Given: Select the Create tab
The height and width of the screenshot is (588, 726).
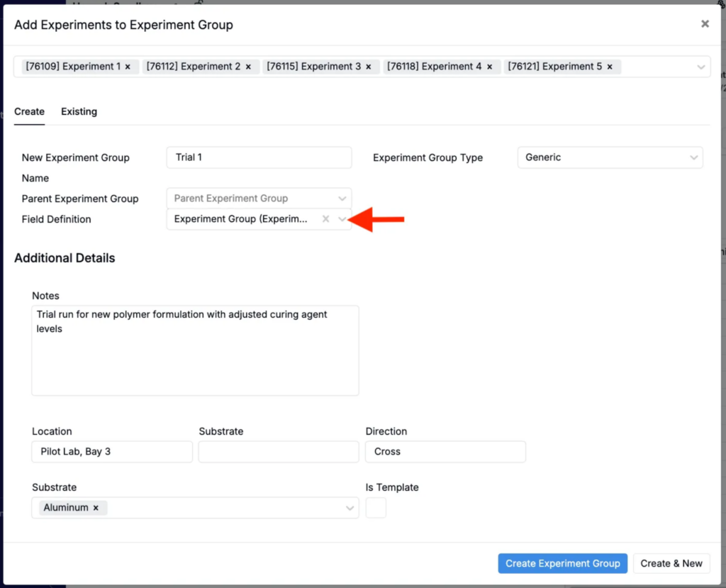Looking at the screenshot, I should (29, 111).
